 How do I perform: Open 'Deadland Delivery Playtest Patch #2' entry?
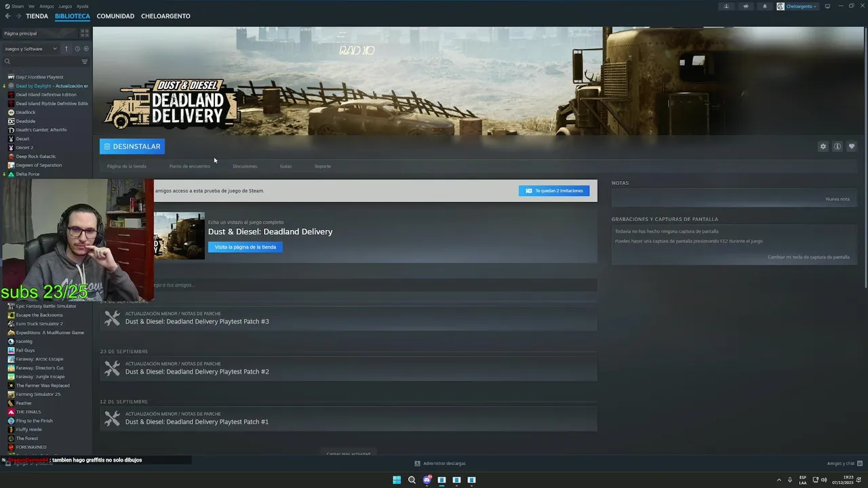point(349,369)
